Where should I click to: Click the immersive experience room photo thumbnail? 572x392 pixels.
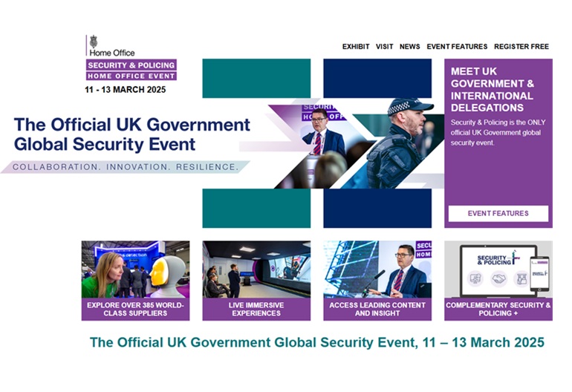[256, 269]
